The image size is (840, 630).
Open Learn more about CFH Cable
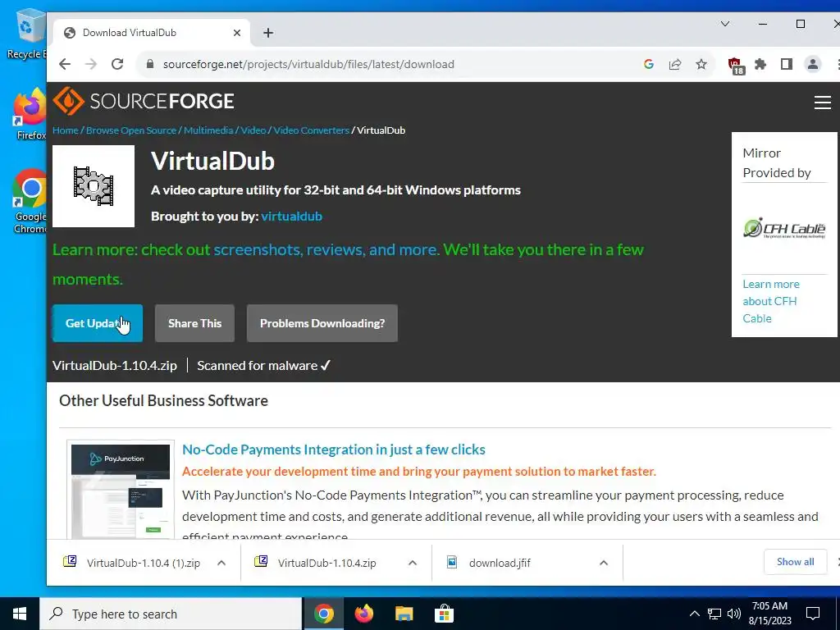click(771, 301)
